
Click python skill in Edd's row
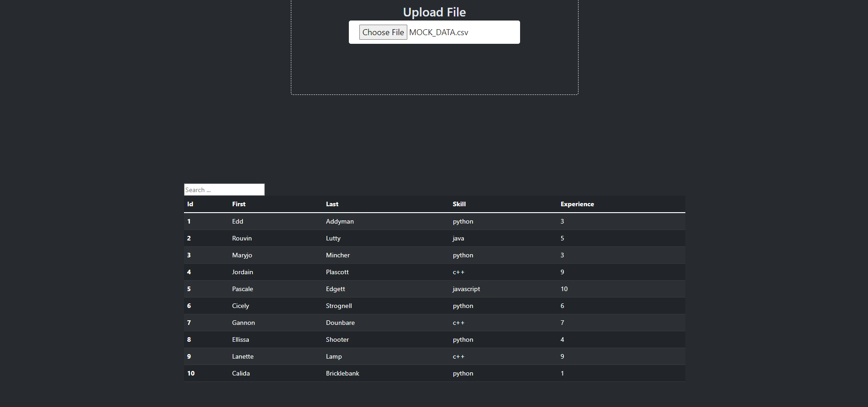tap(463, 221)
